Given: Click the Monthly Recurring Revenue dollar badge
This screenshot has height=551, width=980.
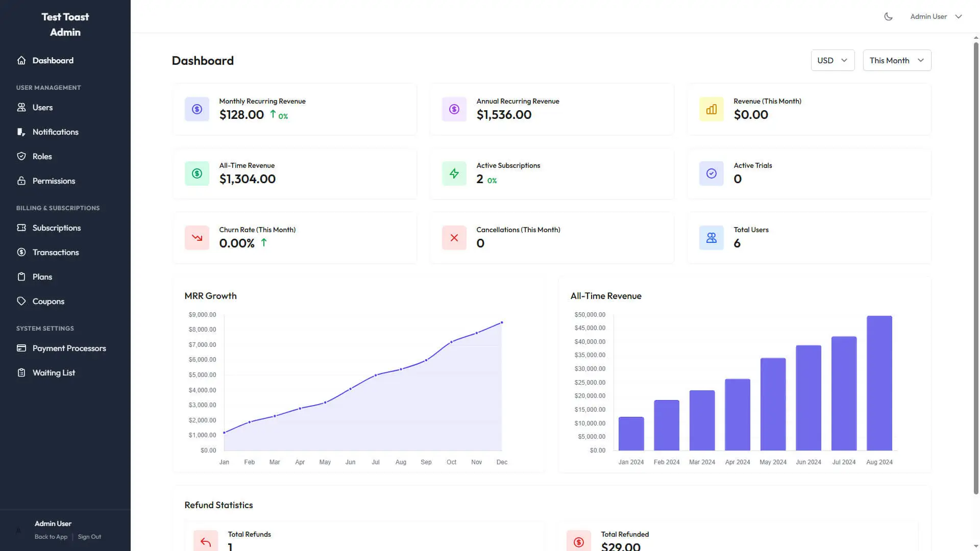Looking at the screenshot, I should coord(197,109).
